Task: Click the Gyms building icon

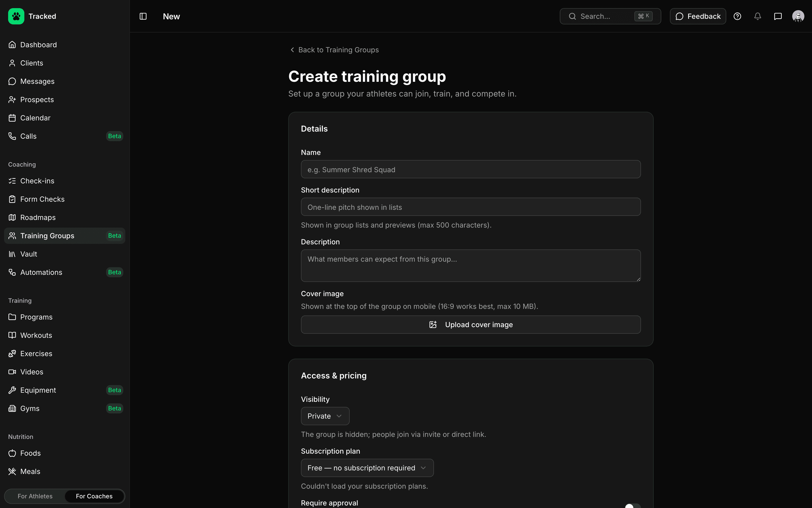Action: pyautogui.click(x=12, y=408)
